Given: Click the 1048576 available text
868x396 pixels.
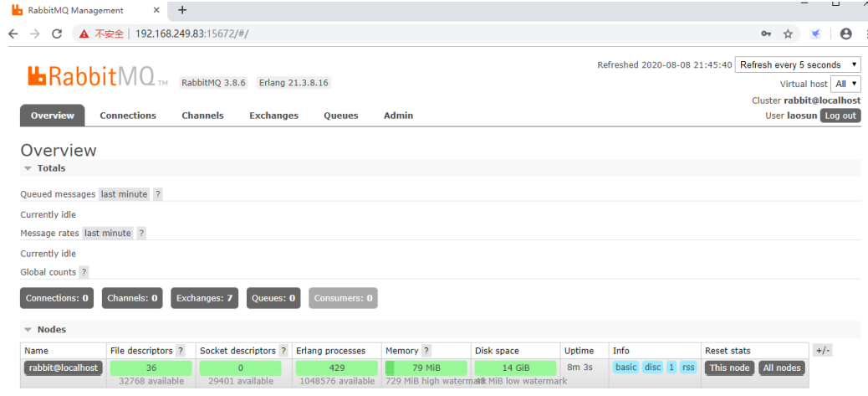Looking at the screenshot, I should 336,381.
